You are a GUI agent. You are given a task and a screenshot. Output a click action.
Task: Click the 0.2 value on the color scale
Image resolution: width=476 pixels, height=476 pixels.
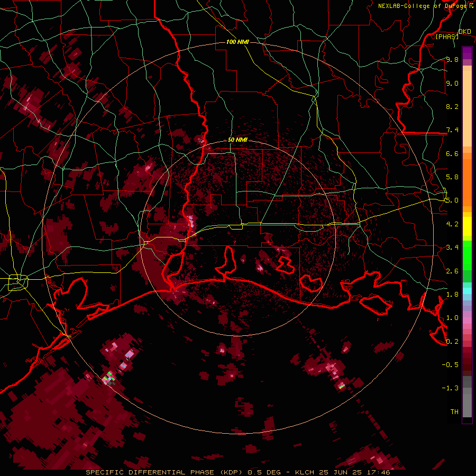pos(452,342)
